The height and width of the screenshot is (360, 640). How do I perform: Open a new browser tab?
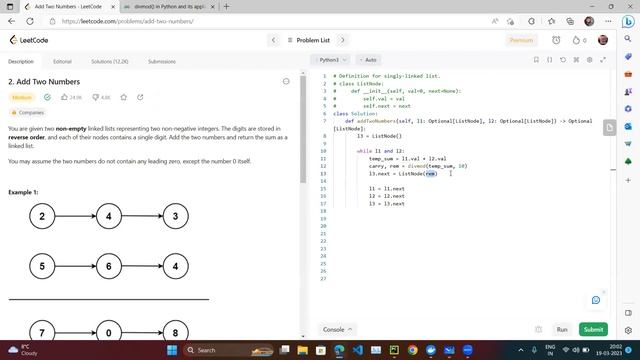tap(227, 7)
